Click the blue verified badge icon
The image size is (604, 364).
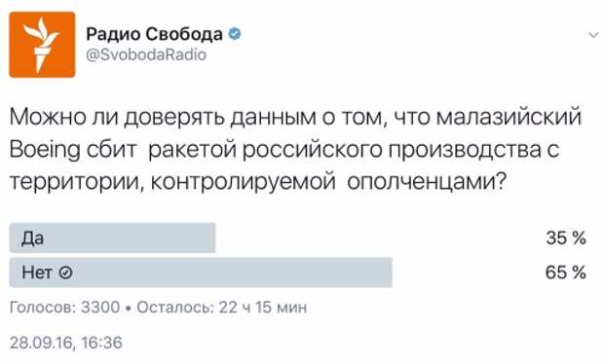235,34
